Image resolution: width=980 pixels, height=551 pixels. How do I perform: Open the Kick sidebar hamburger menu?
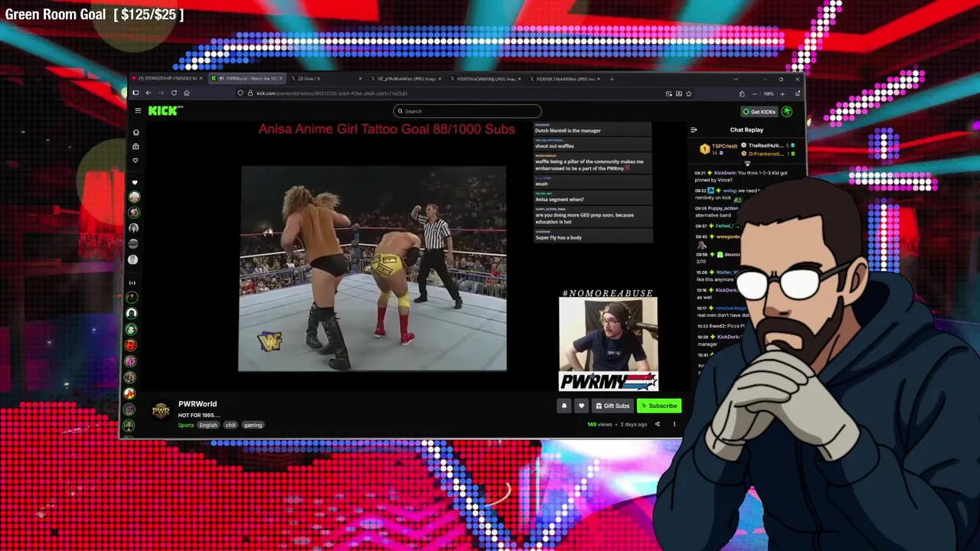point(138,111)
